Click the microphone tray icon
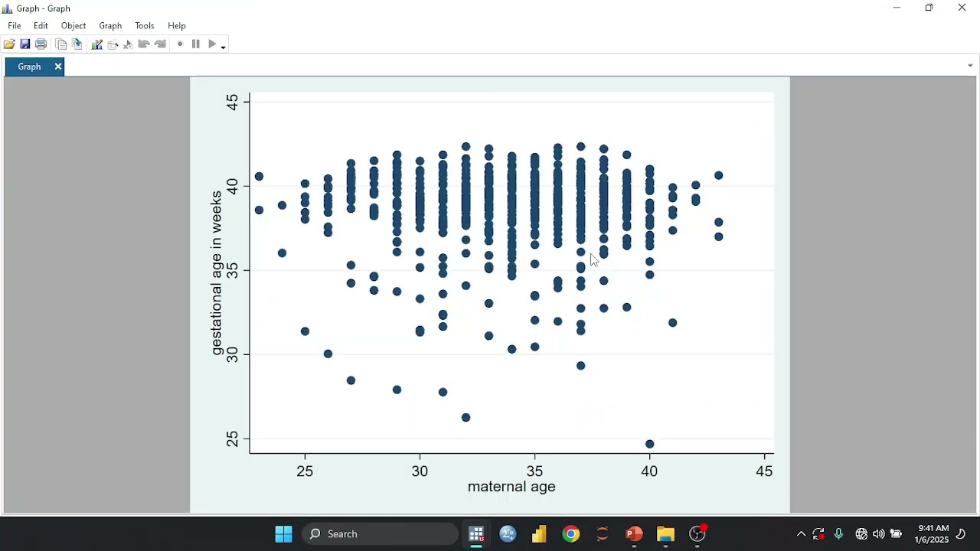The image size is (980, 551). point(839,534)
